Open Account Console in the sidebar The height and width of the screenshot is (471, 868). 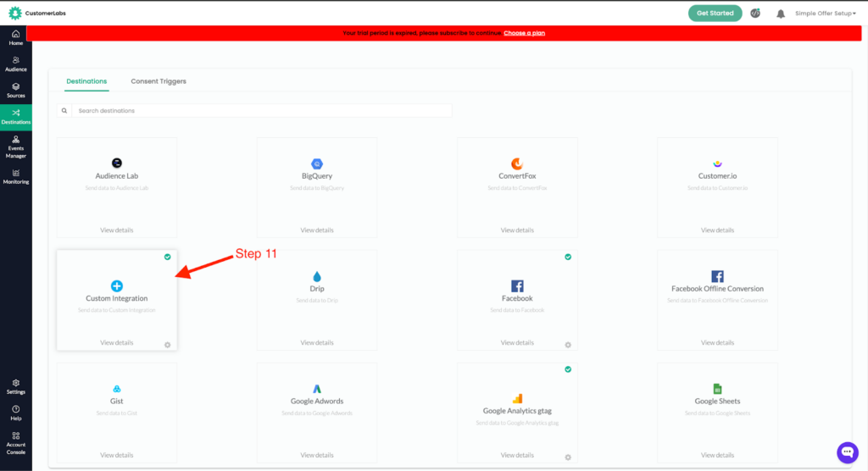[x=15, y=443]
